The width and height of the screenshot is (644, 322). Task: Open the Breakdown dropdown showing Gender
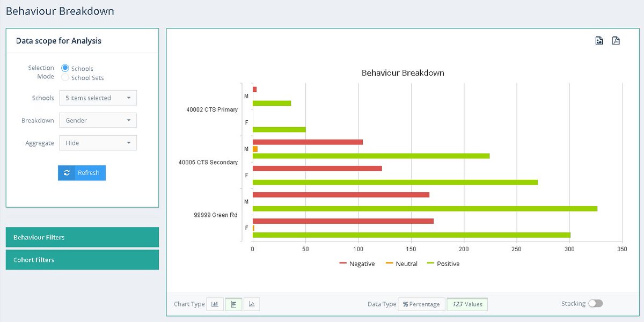pos(98,120)
